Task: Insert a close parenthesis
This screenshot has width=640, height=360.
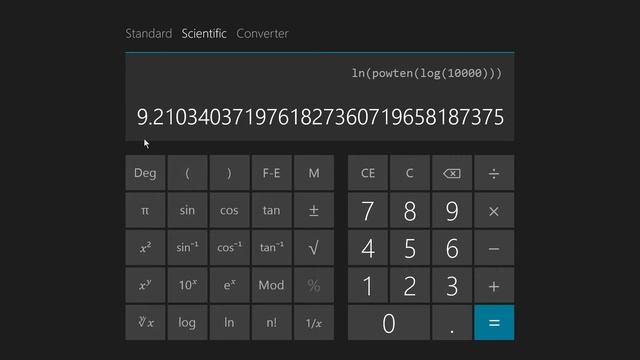Action: pos(229,173)
